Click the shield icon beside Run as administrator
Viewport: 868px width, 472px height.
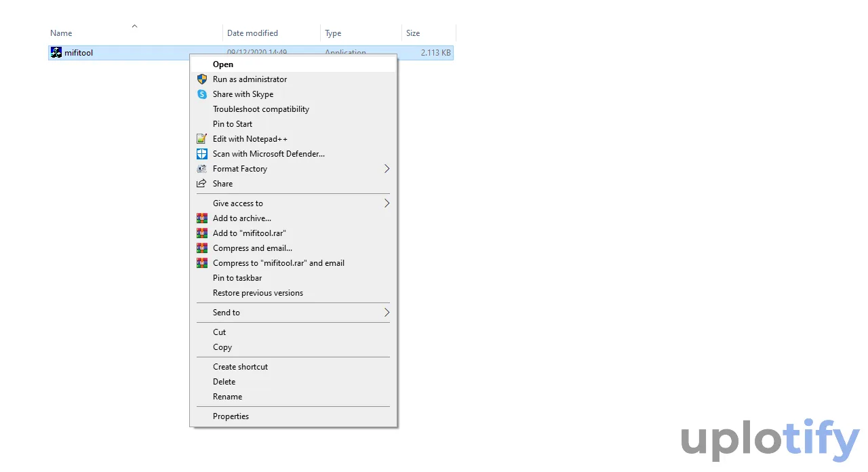201,79
